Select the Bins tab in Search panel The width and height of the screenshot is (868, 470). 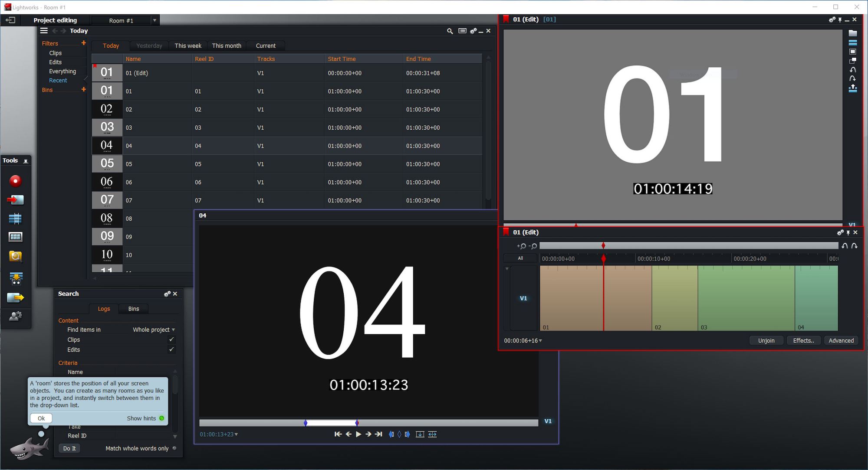click(134, 309)
